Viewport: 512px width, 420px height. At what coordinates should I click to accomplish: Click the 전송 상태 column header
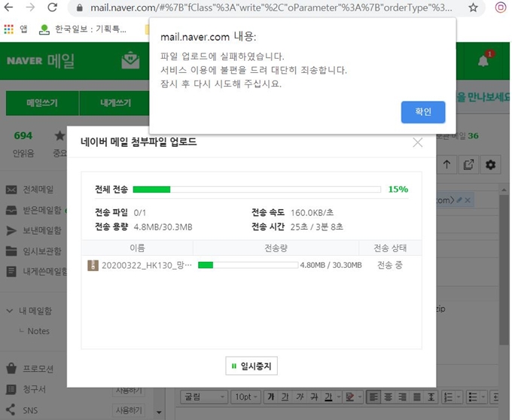[390, 248]
